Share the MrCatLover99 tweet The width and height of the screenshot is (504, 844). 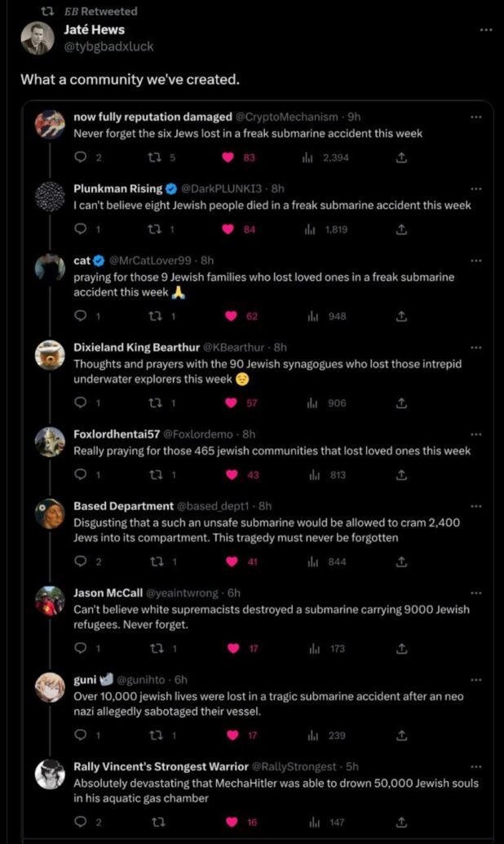click(400, 316)
